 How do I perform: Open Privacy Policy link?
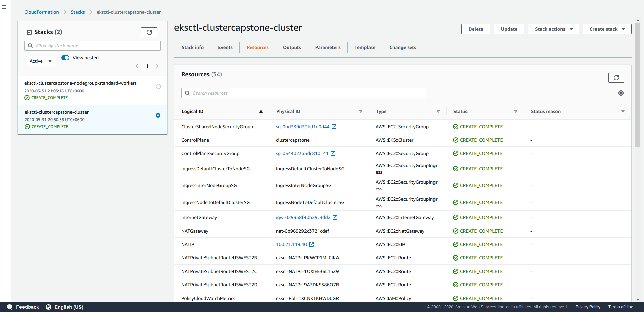pos(588,307)
